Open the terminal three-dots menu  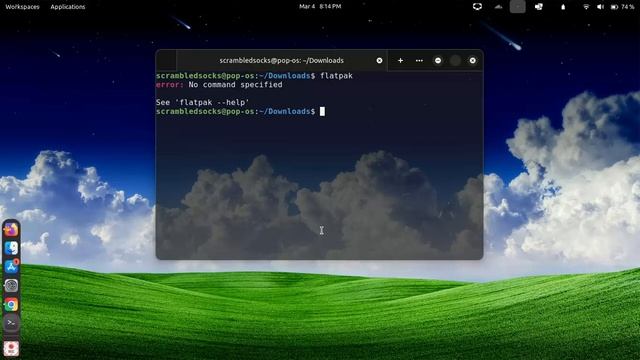click(419, 60)
